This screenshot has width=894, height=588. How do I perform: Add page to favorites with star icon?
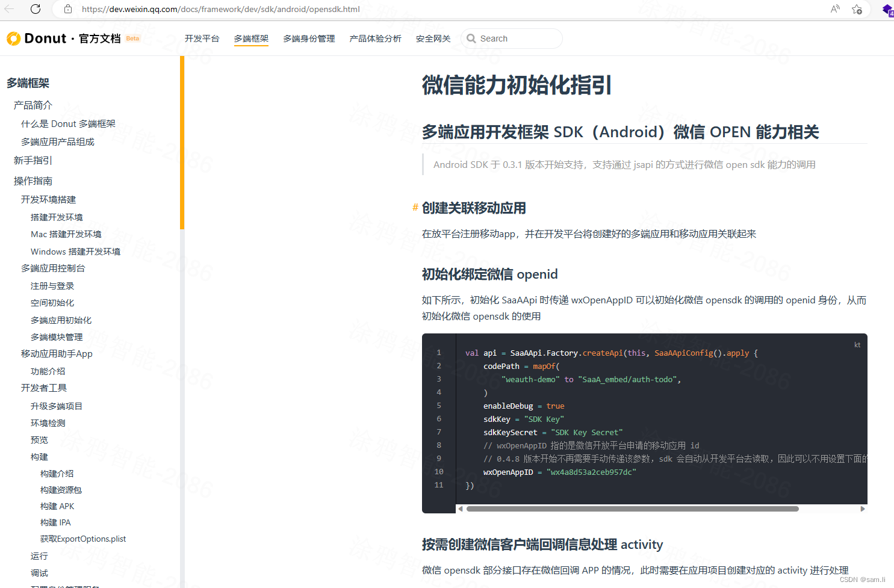[857, 9]
